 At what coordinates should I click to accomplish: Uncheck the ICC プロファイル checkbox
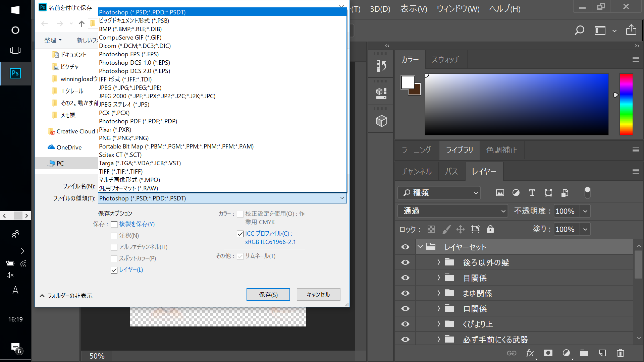pyautogui.click(x=240, y=234)
